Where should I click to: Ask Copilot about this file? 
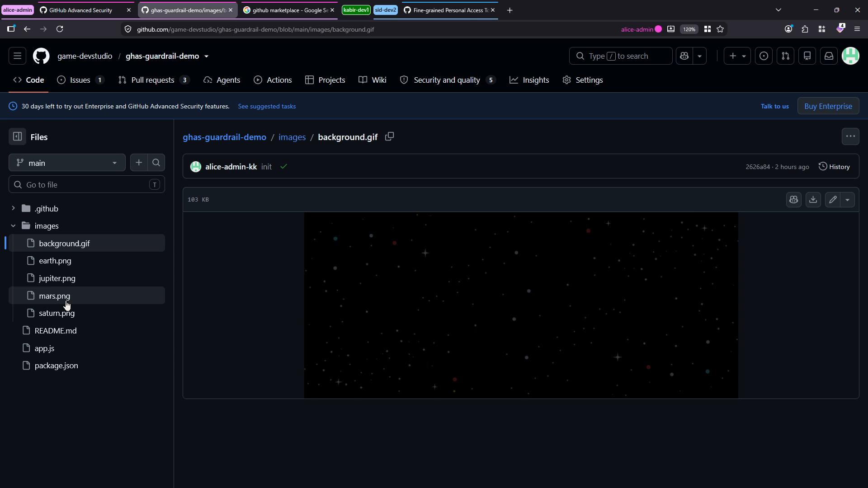[x=793, y=200]
